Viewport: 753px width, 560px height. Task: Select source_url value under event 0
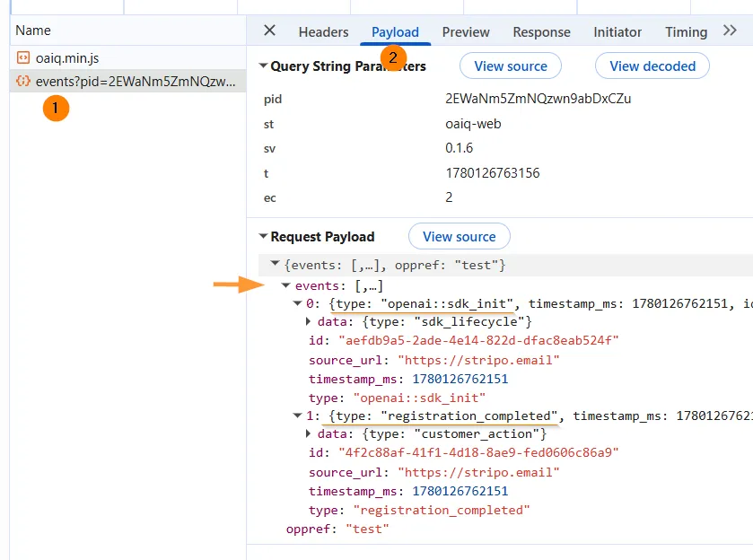click(478, 360)
